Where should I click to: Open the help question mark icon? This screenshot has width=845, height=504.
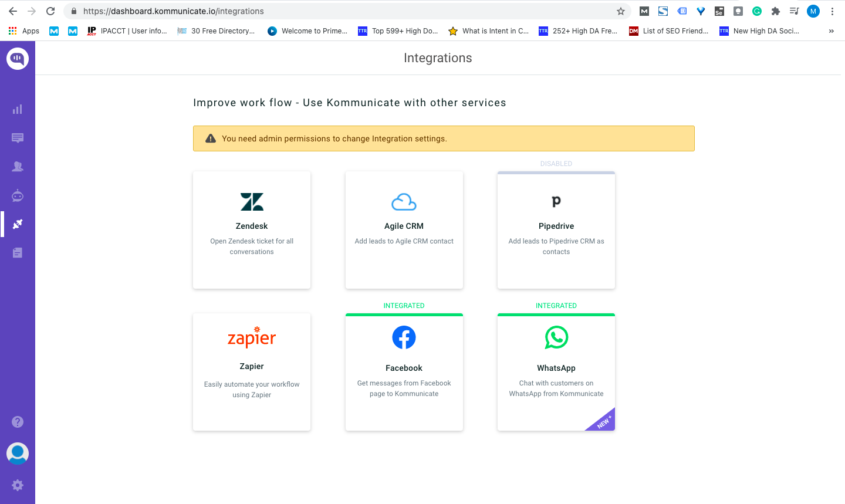point(18,422)
